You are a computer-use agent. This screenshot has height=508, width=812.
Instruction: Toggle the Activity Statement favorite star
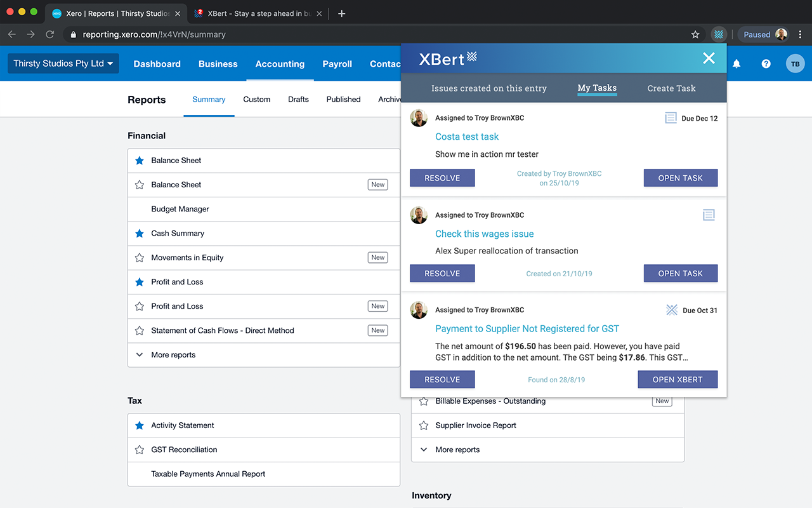[140, 425]
